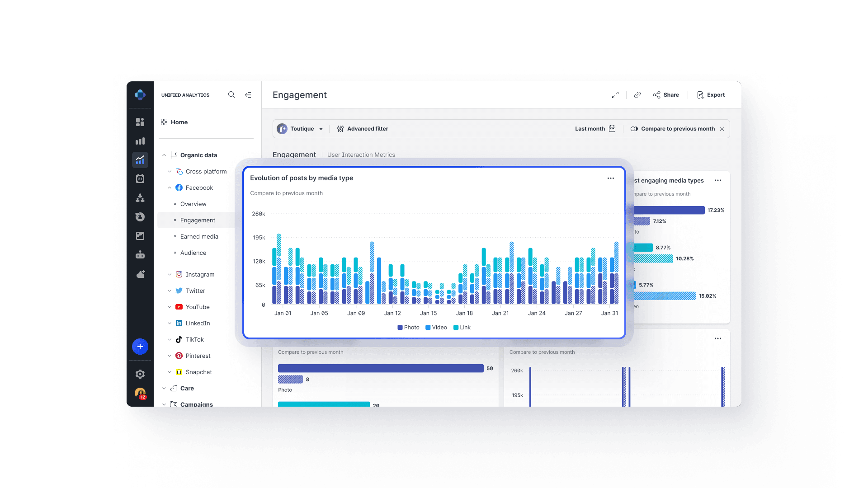Click the Share button

[x=666, y=95]
